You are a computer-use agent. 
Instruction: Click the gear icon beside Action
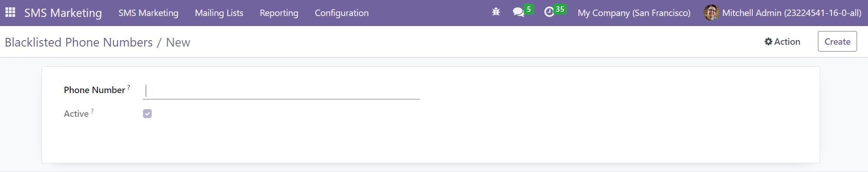tap(768, 42)
